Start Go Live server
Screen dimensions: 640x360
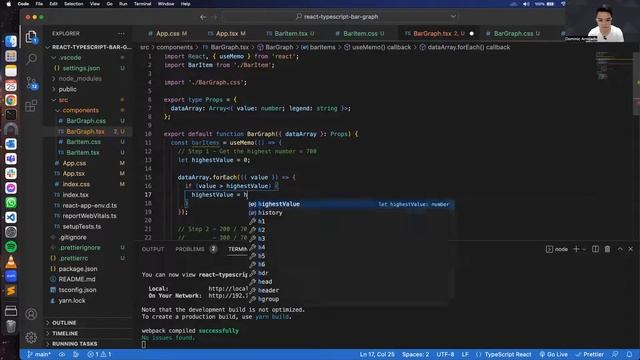coord(553,354)
